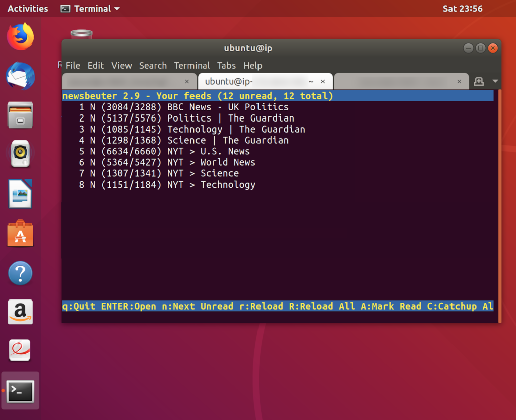516x420 pixels.
Task: Select the BBC News - UK Politics feed
Action: (228, 107)
